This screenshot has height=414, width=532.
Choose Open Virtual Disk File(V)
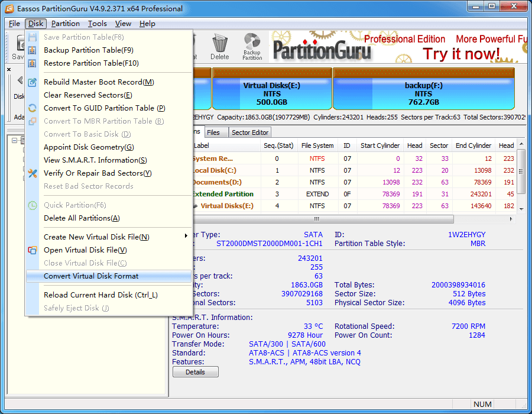109,250
